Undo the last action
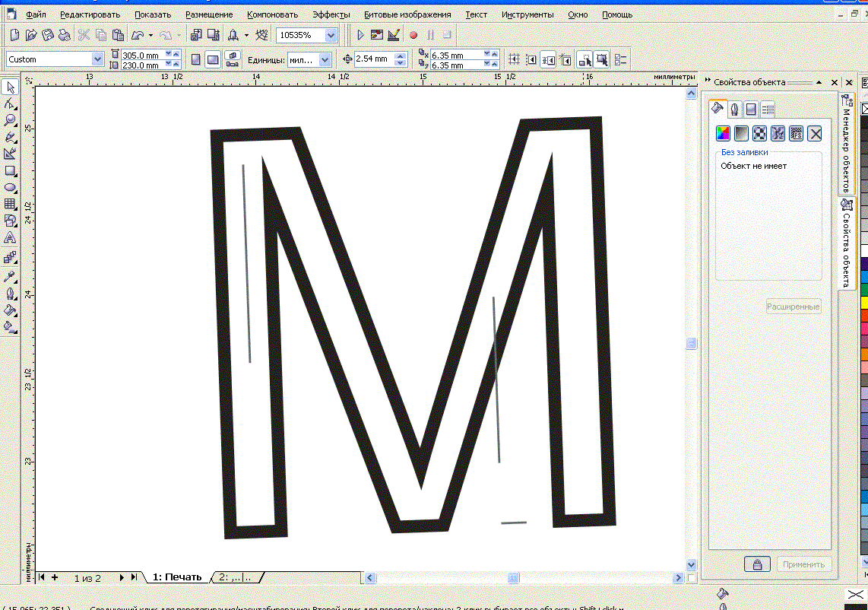Screen dimensions: 868x610 point(138,35)
